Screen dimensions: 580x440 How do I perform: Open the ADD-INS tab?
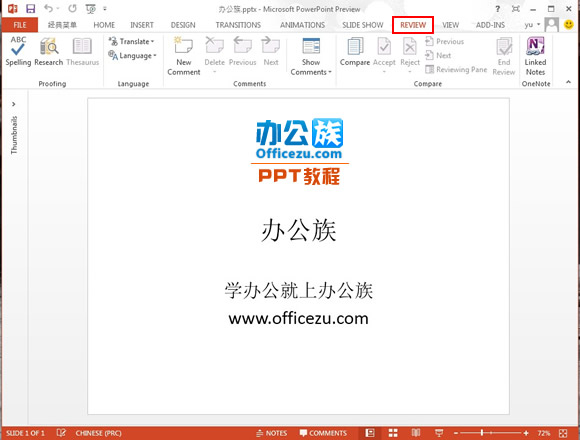coord(490,25)
